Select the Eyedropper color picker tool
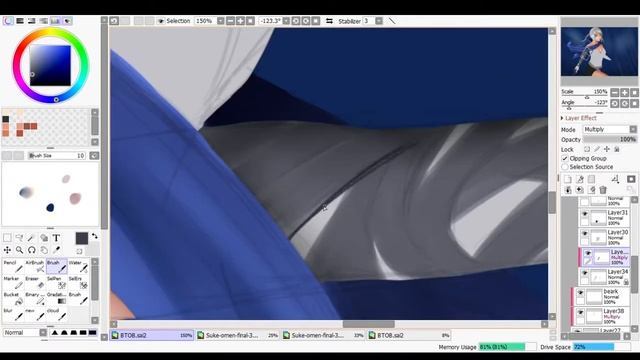Viewport: 640px width, 360px height. (56, 250)
